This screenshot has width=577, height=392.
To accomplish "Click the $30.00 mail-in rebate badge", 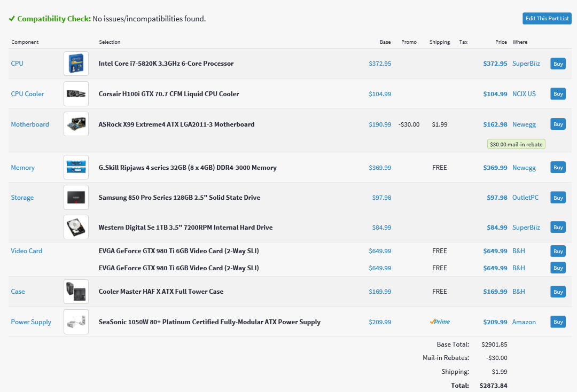I will point(516,144).
